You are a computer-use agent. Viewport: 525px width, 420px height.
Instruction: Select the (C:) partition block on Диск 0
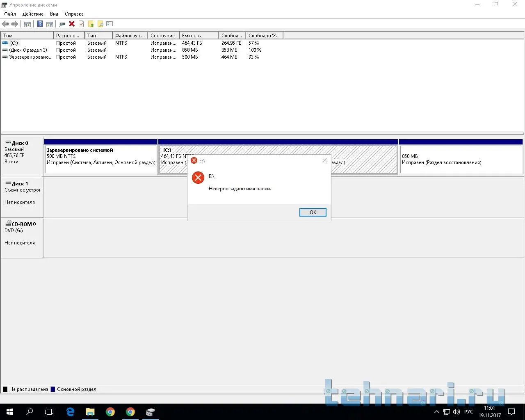coord(278,157)
